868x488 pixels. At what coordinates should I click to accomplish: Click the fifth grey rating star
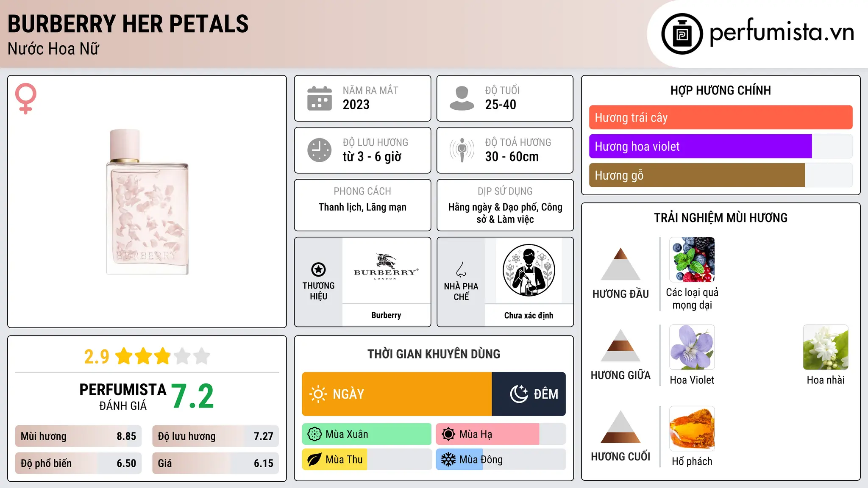(x=202, y=356)
